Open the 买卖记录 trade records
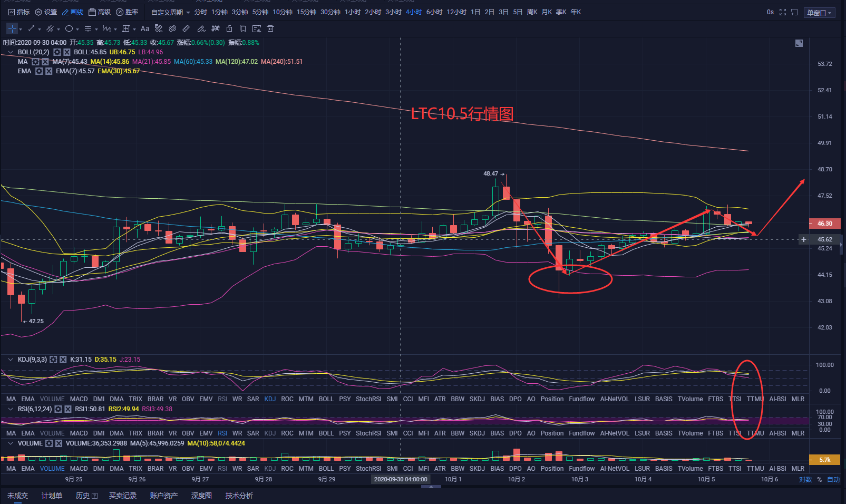The height and width of the screenshot is (504, 846). (x=123, y=496)
